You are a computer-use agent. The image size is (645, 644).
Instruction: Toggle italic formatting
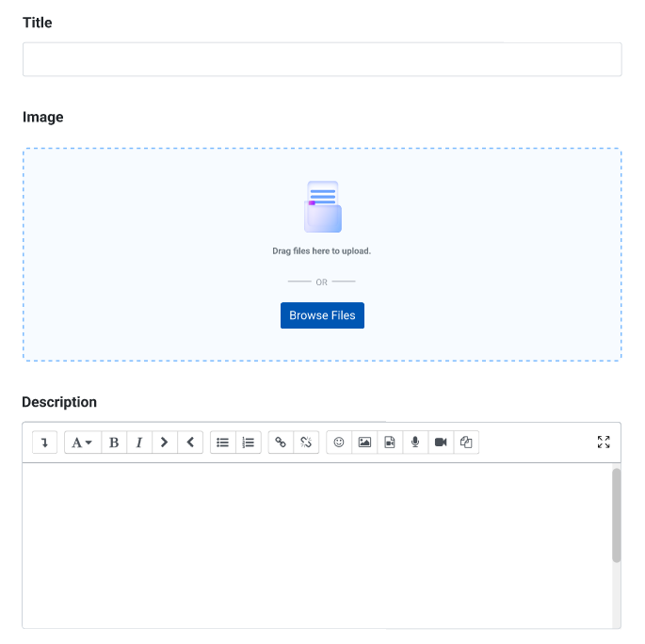coord(139,443)
